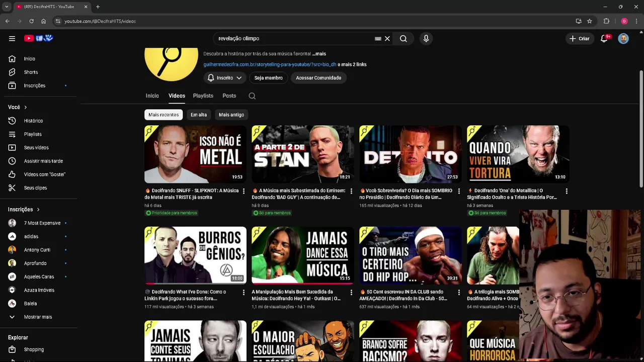Image resolution: width=644 pixels, height=362 pixels.
Task: Open more options for SNUFF Slipknot video
Action: [244, 191]
